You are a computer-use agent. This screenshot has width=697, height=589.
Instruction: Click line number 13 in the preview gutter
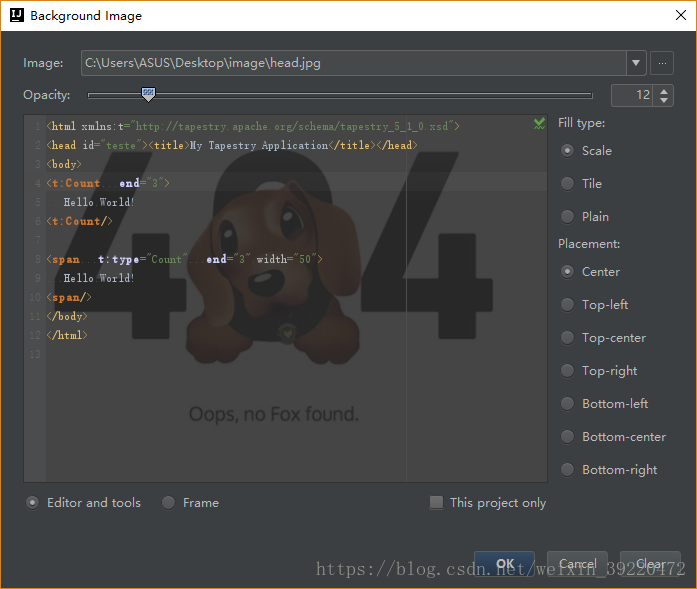click(x=35, y=354)
